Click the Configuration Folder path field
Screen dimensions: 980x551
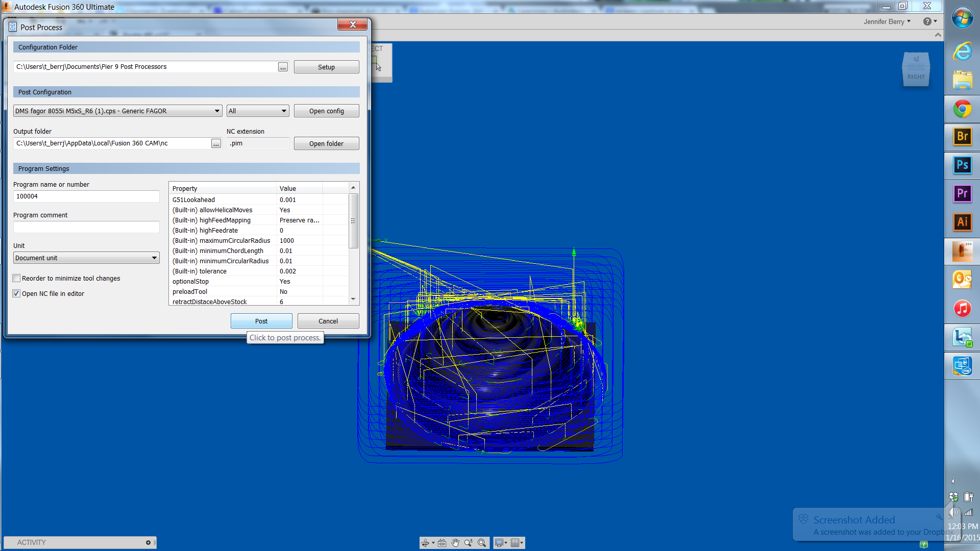tap(145, 67)
